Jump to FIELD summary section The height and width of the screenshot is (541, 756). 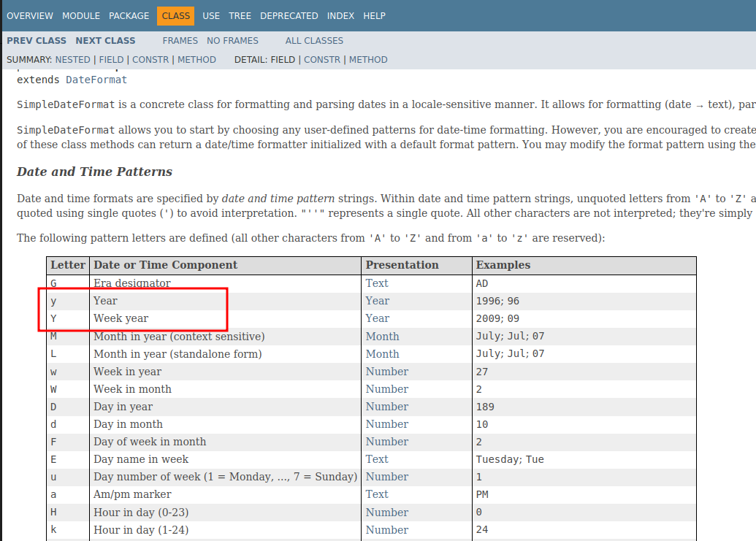pos(111,59)
